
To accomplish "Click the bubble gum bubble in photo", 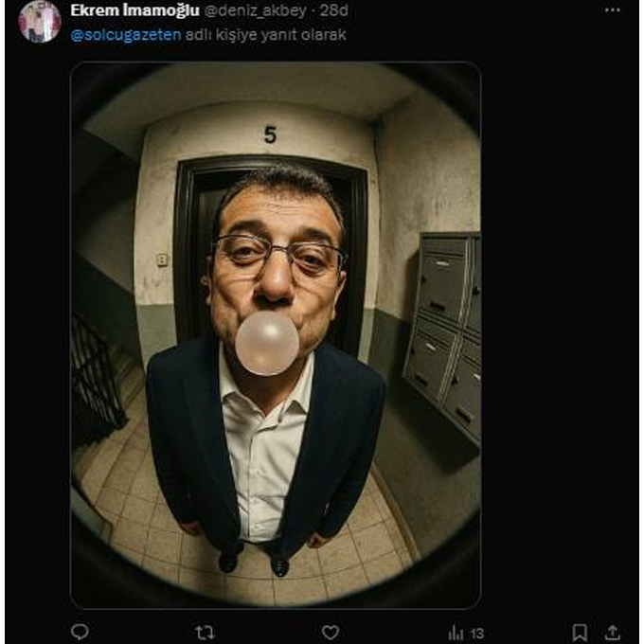I will click(x=267, y=344).
